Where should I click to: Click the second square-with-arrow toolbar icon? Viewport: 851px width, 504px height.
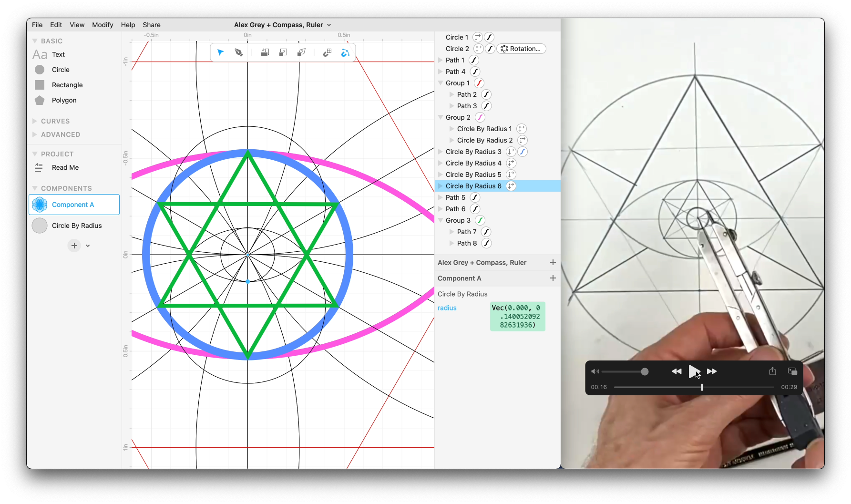pyautogui.click(x=283, y=52)
